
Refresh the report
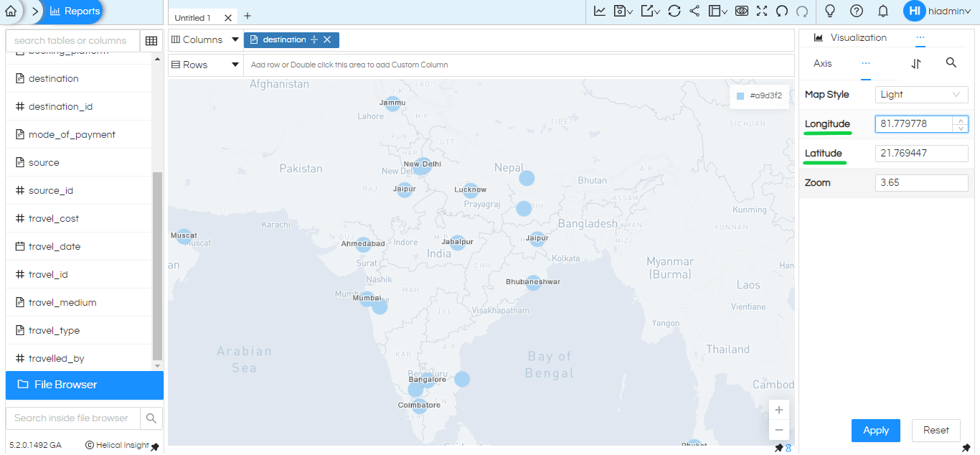pos(674,11)
